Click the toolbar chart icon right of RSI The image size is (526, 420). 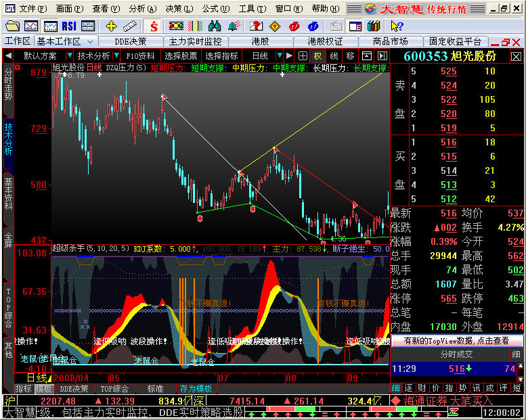click(88, 26)
